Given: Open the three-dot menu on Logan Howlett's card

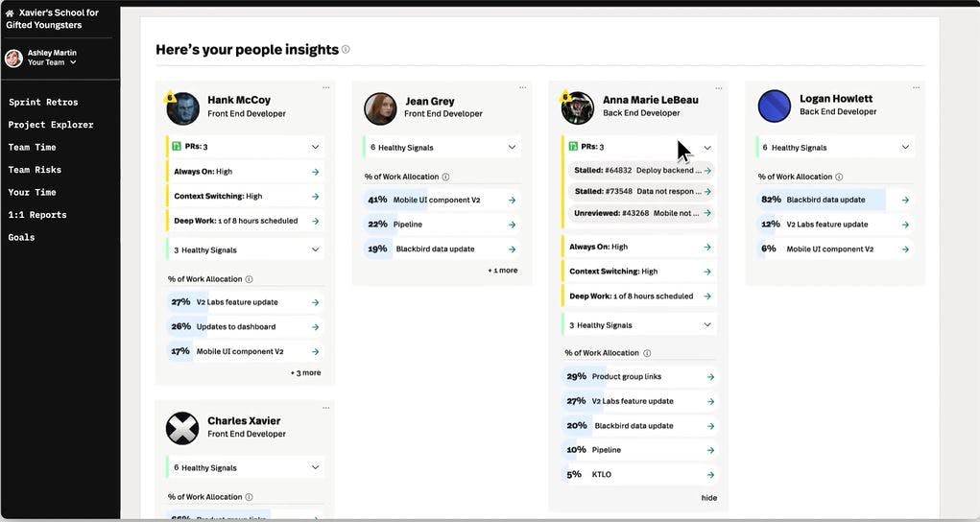Looking at the screenshot, I should tap(917, 87).
